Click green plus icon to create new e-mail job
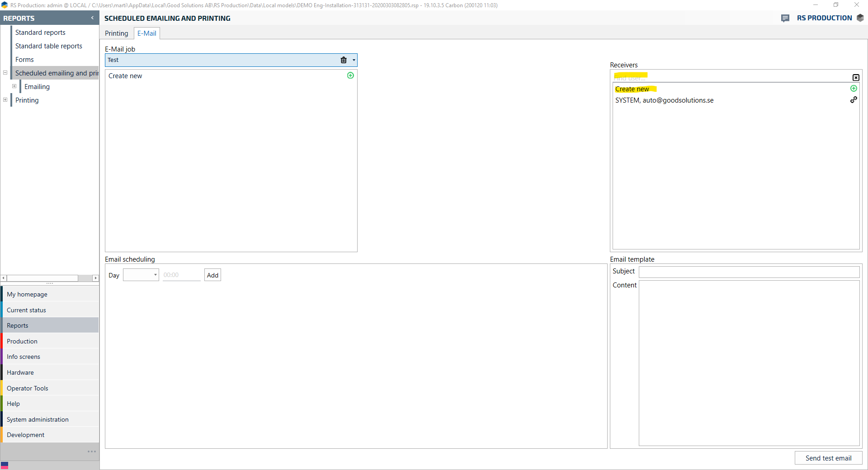The image size is (868, 470). (x=350, y=75)
